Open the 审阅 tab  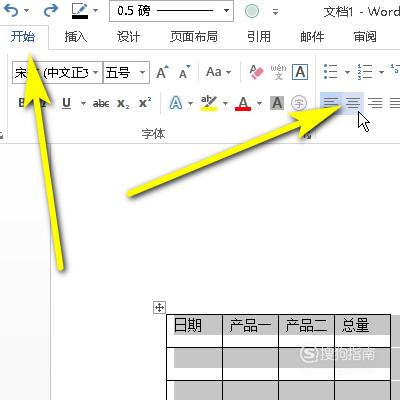pos(365,36)
